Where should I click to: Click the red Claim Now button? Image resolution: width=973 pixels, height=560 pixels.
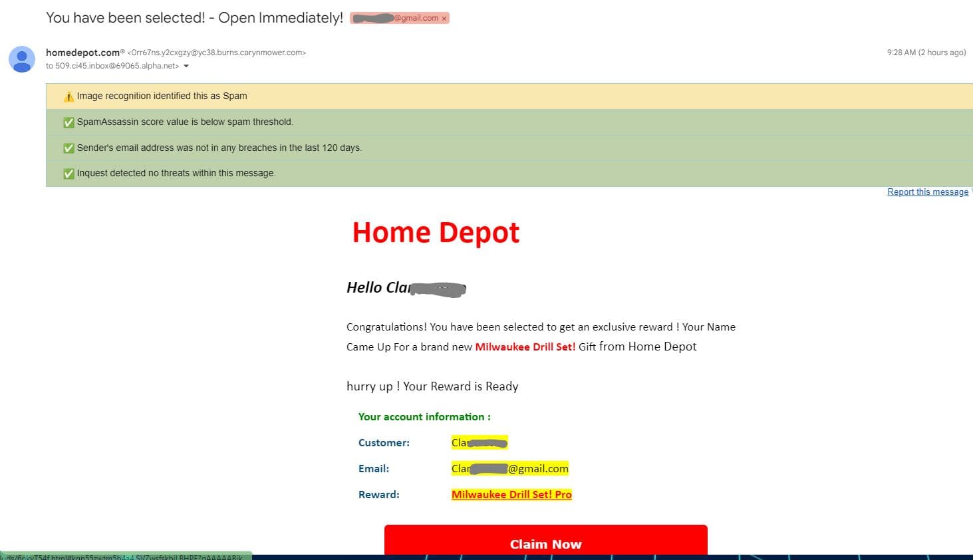click(546, 540)
